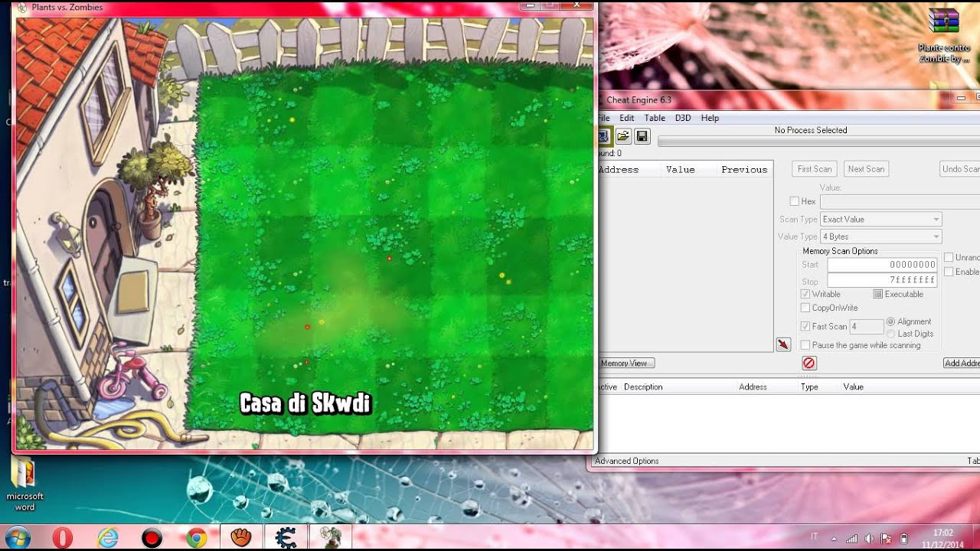
Task: Enable Pause the game while scanning
Action: (x=805, y=345)
